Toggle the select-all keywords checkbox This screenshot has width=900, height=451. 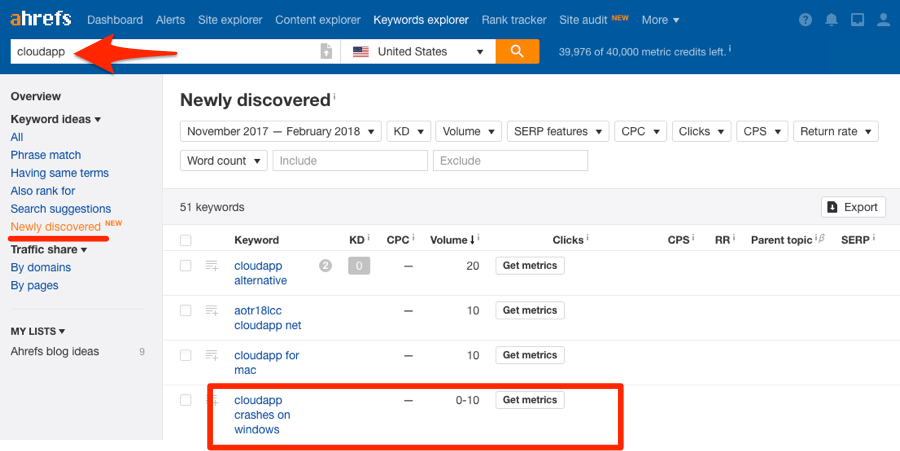click(x=185, y=240)
